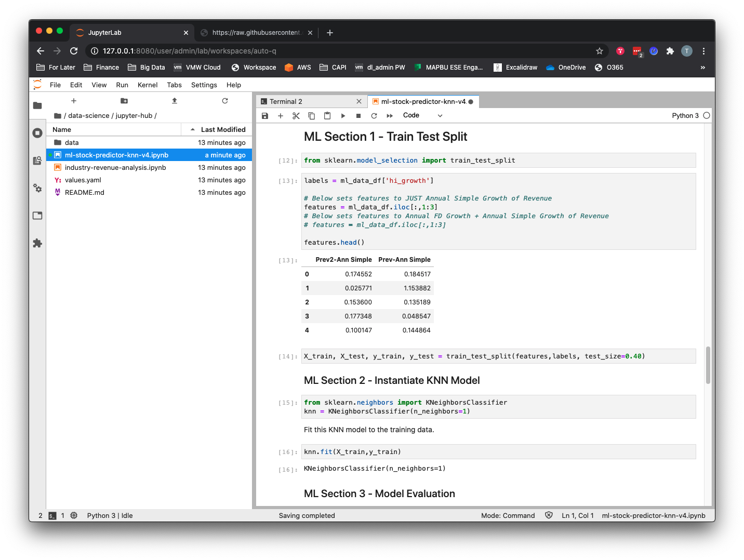Switch to the Terminal 2 tab
This screenshot has width=744, height=560.
point(286,102)
